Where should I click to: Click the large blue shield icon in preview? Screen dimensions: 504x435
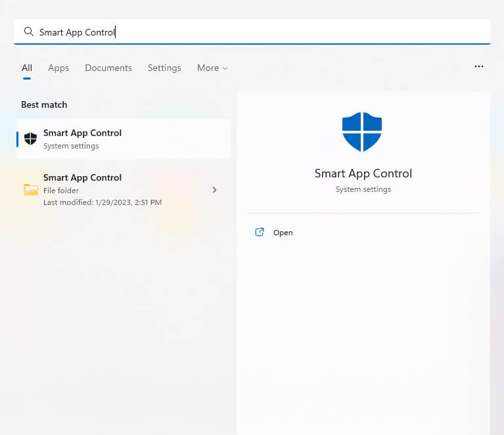362,131
